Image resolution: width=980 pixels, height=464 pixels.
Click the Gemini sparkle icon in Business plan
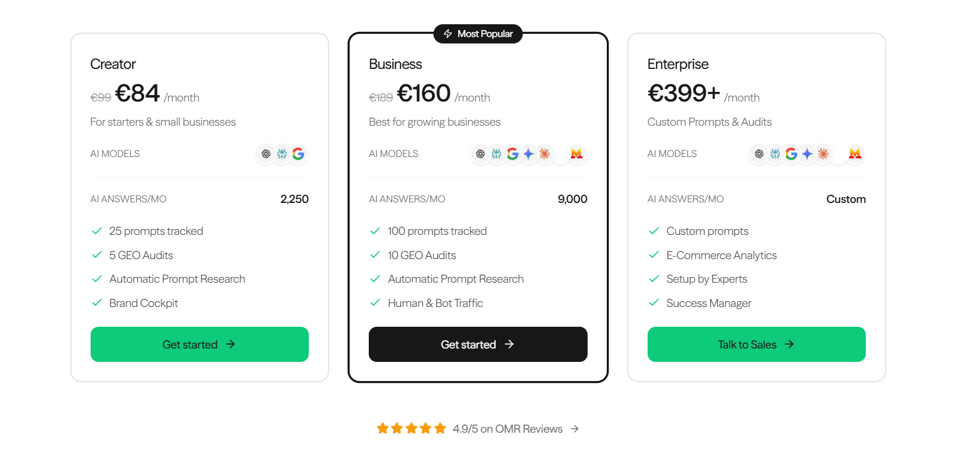pyautogui.click(x=528, y=154)
